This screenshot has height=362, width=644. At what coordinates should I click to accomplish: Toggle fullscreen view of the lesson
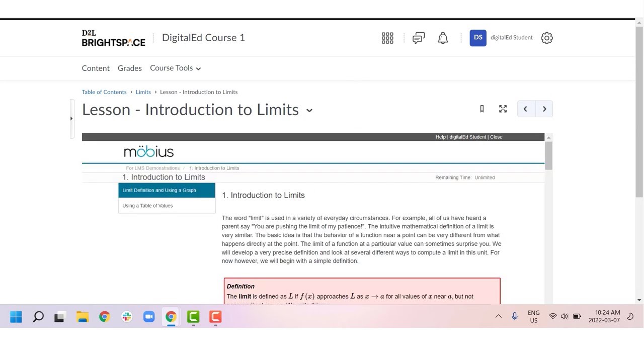tap(503, 109)
